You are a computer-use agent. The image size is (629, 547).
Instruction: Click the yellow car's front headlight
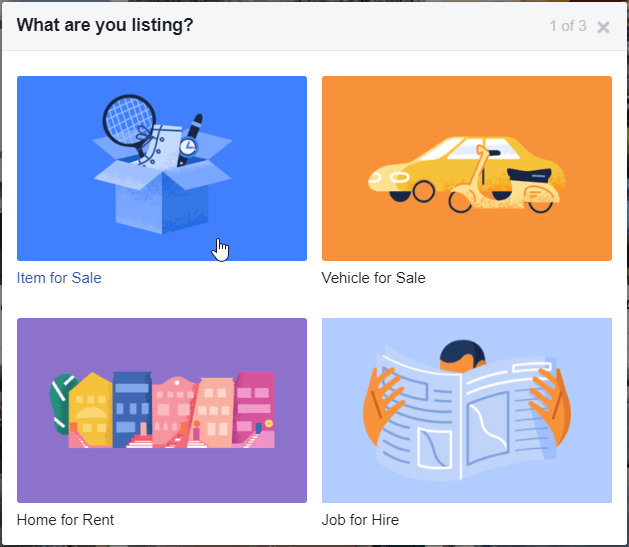pyautogui.click(x=400, y=177)
